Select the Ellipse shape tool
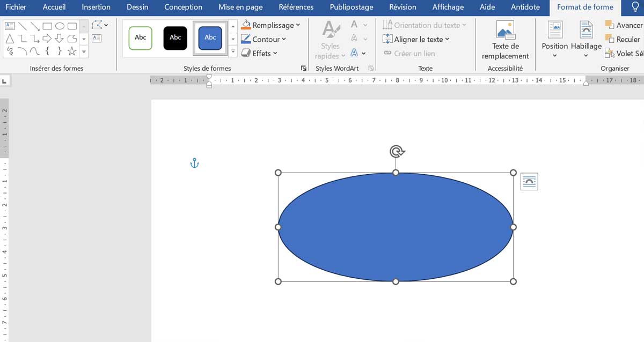 tap(60, 25)
